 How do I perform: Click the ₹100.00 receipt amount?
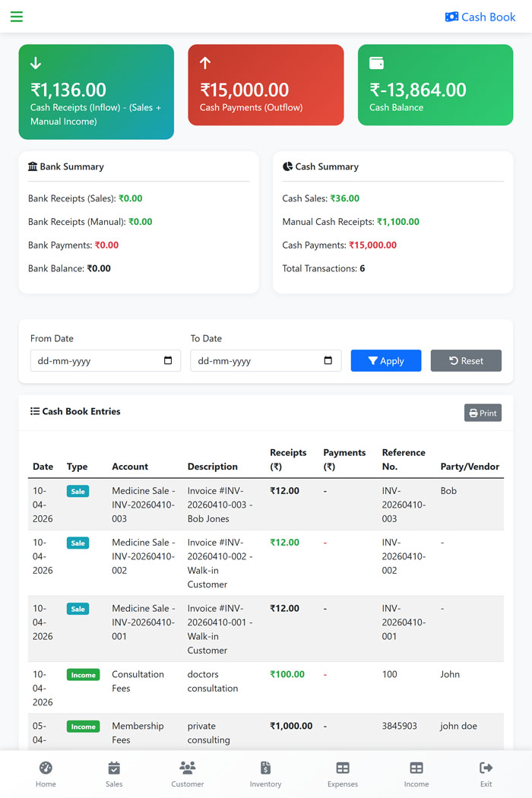287,675
